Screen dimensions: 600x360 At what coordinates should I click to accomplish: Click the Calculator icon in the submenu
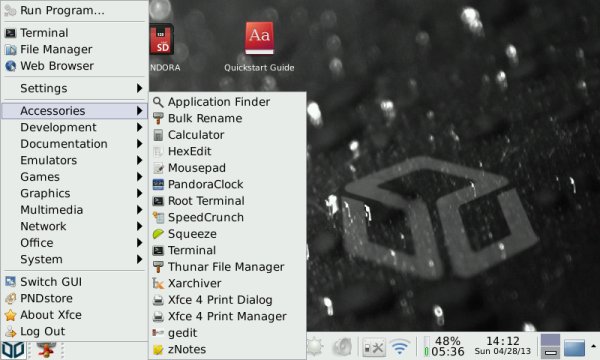(x=158, y=135)
